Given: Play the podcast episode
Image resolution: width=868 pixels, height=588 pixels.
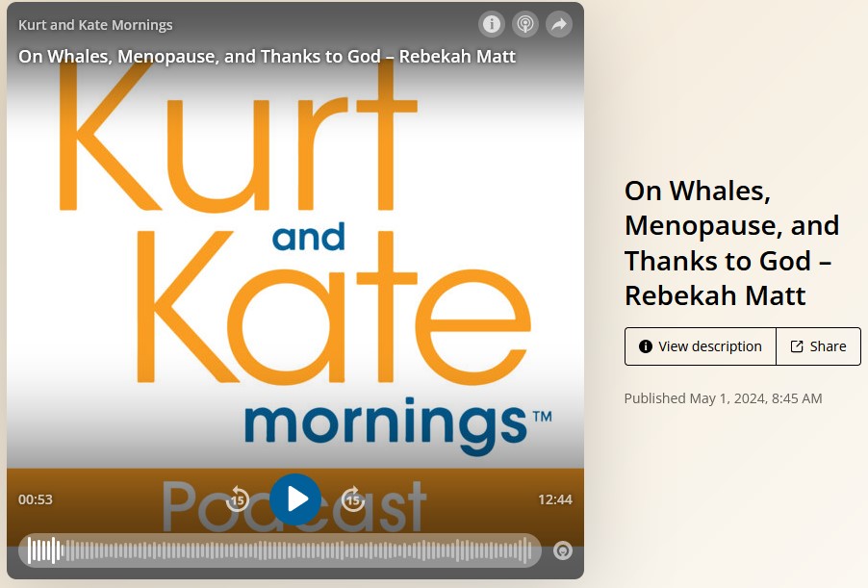Looking at the screenshot, I should point(295,499).
